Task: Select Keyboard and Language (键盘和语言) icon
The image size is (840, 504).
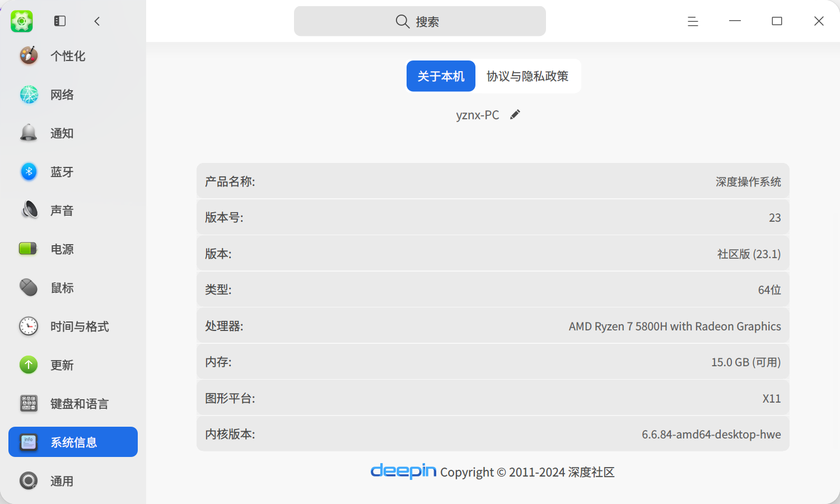Action: [x=29, y=403]
